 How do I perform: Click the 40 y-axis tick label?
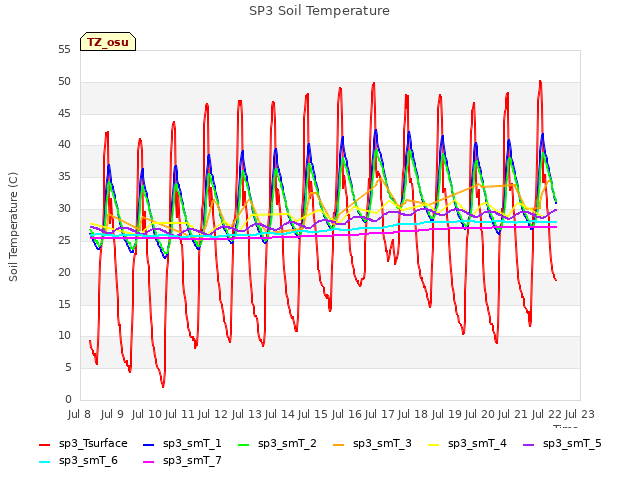coord(64,145)
